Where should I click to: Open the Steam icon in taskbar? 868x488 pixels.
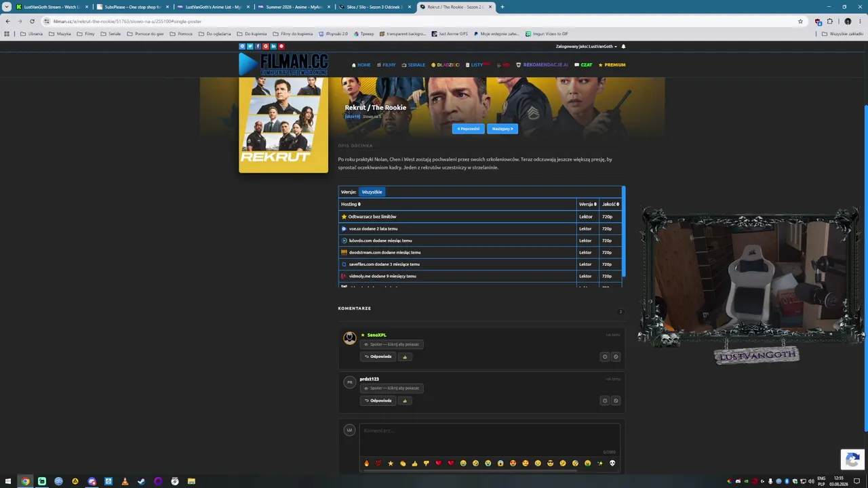click(141, 481)
